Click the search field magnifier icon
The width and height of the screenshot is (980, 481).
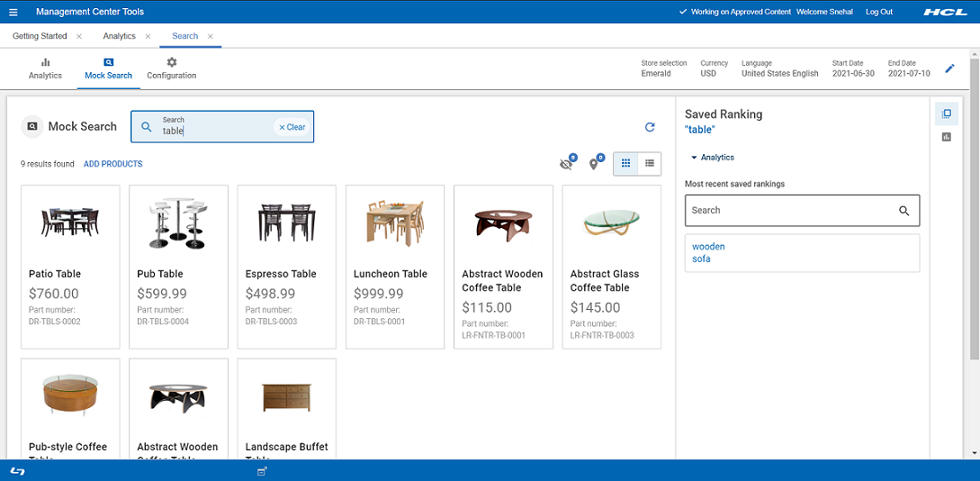(x=147, y=127)
